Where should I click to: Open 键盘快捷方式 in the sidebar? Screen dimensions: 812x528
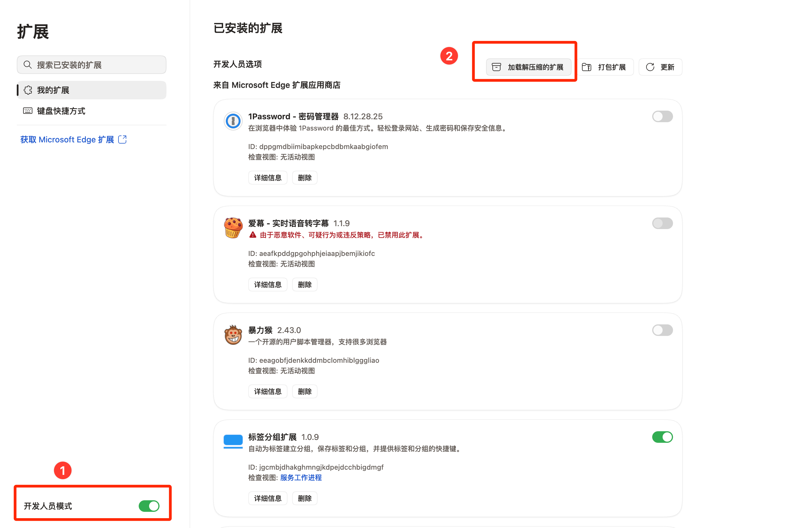tap(91, 111)
